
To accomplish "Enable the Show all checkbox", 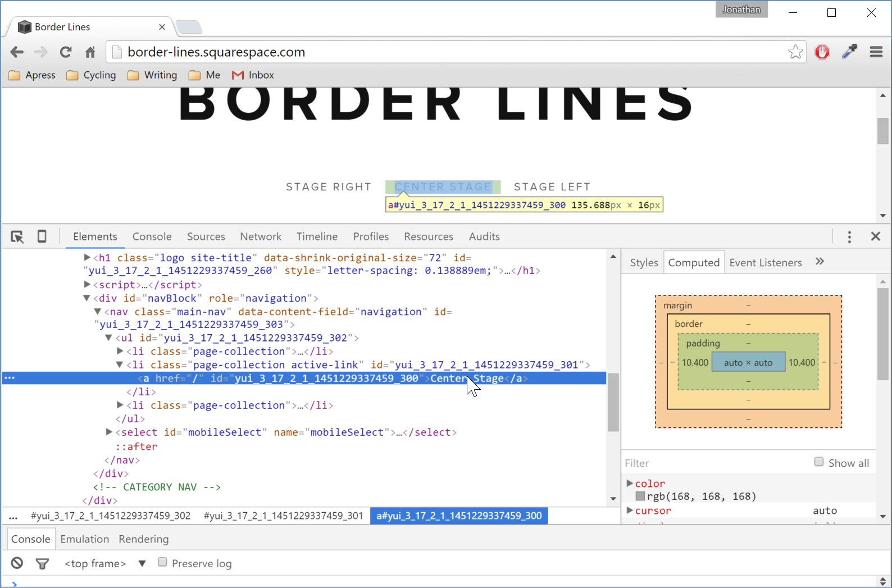I will (819, 462).
